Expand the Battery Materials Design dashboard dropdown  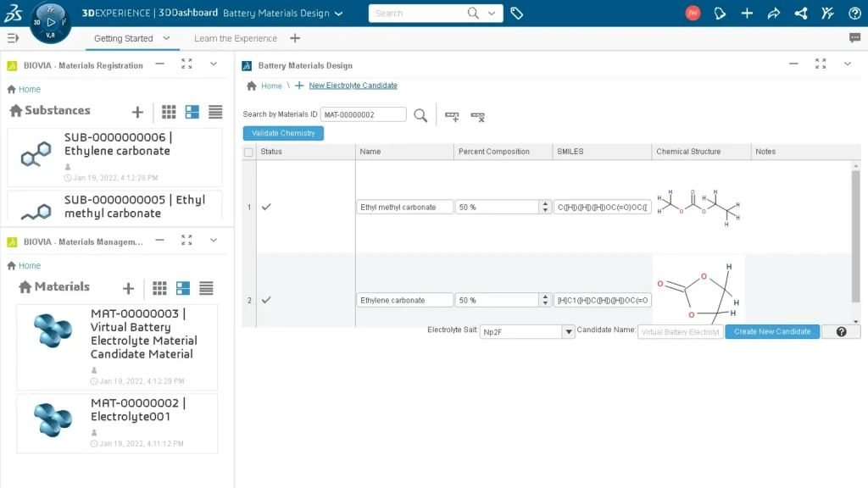(339, 14)
